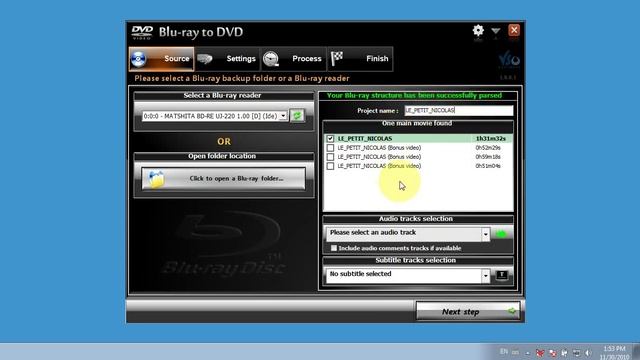
Task: Click the "Subtitle tracks selection" header
Action: [416, 260]
